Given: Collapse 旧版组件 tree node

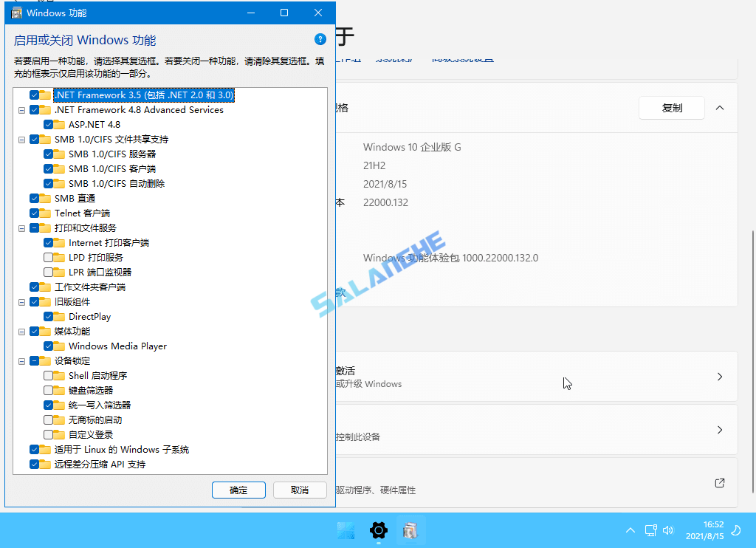Looking at the screenshot, I should 21,303.
